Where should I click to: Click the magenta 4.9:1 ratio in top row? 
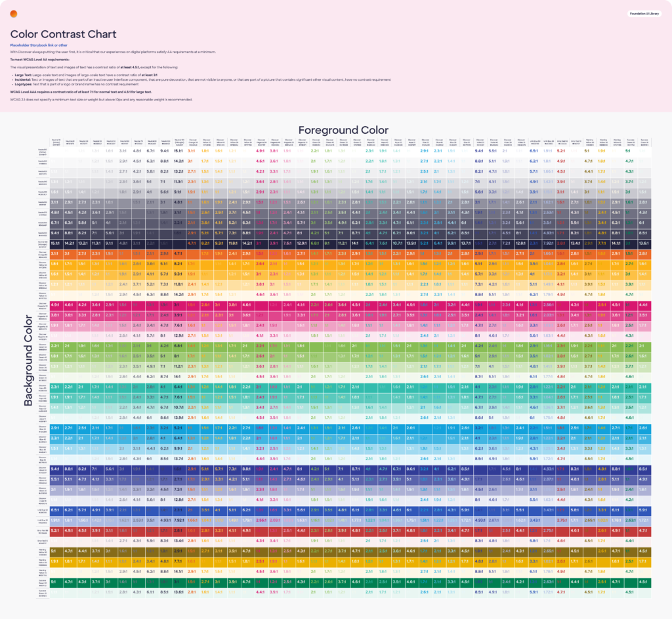point(261,151)
